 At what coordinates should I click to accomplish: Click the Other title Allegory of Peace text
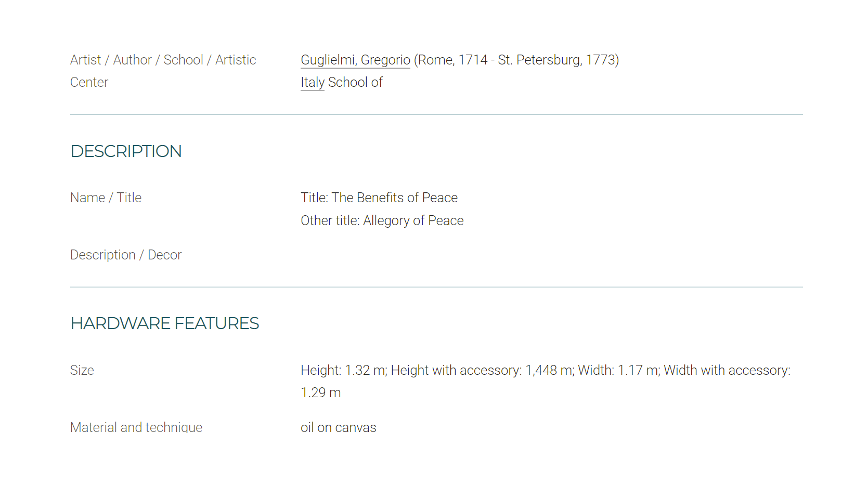(x=382, y=220)
